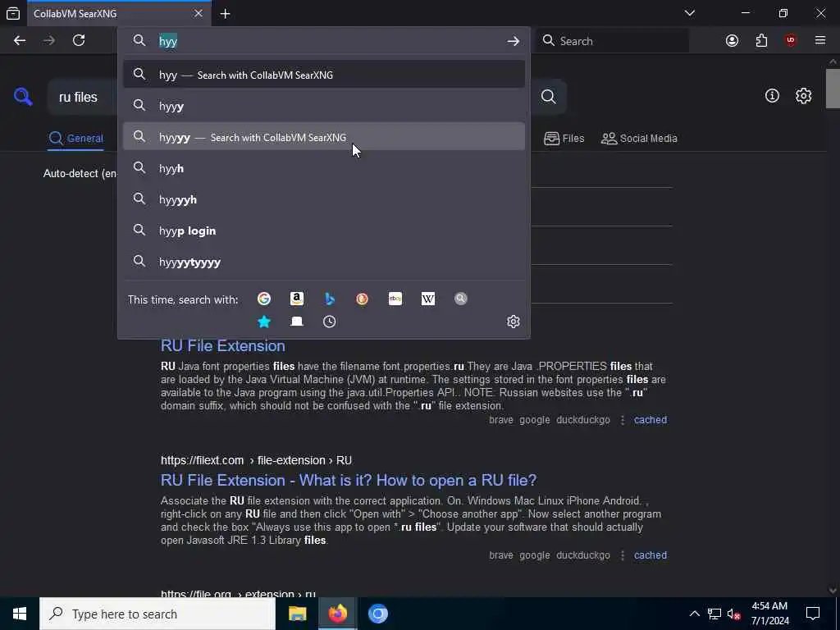Search history via the clock icon
Viewport: 840px width, 630px height.
click(330, 322)
